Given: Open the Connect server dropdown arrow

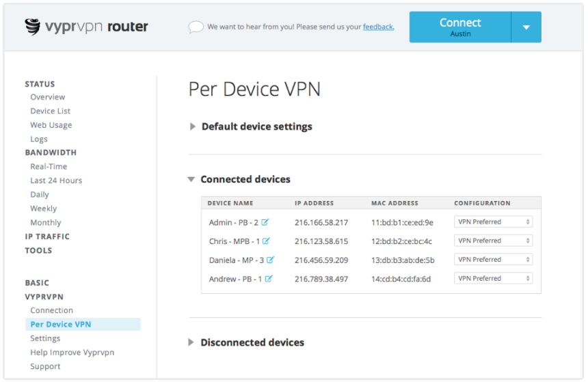Looking at the screenshot, I should (x=526, y=27).
